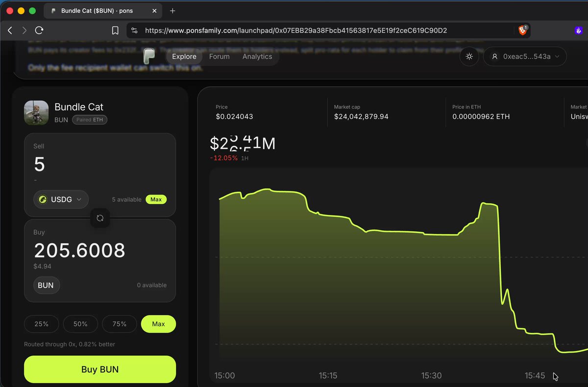Click the Market cap value $24,042,879.94
588x387 pixels.
361,117
